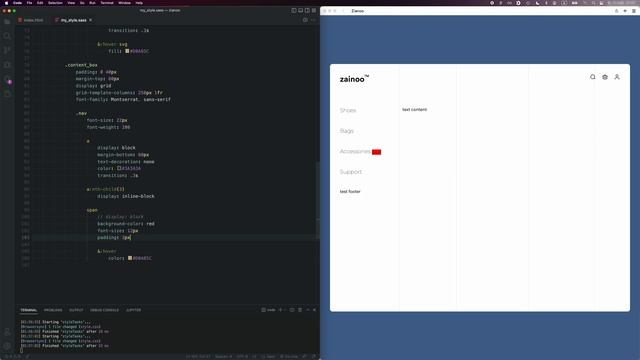Viewport: 640px width, 360px height.
Task: Close my_style.sass tab
Action: click(x=91, y=20)
